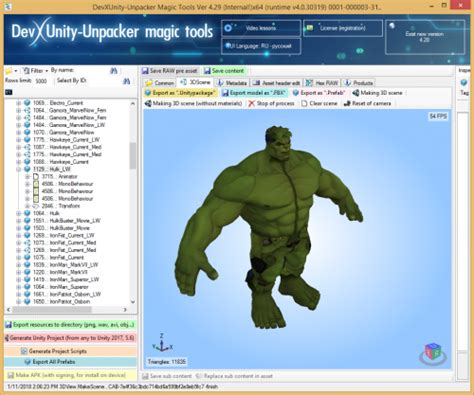Click Generate Unity Project button
Viewport: 474px width, 395px height.
click(x=70, y=338)
